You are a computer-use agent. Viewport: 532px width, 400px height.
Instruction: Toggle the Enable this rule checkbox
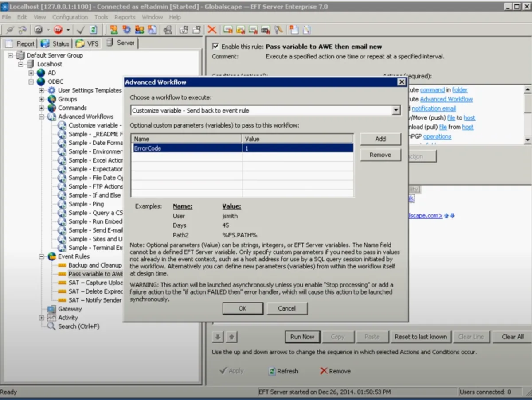pos(215,46)
